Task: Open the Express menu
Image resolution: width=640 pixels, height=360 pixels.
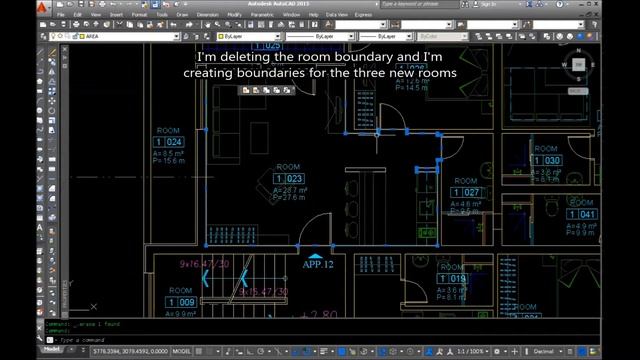Action: [363, 15]
